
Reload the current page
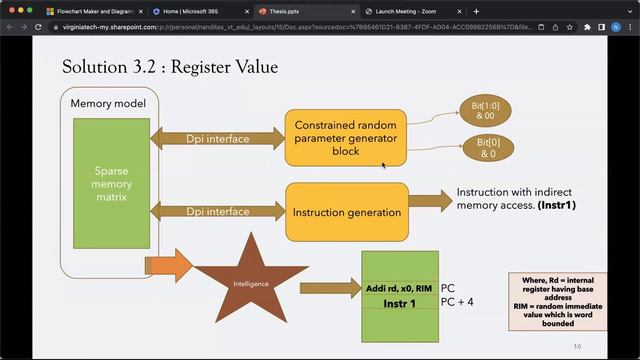(38, 27)
